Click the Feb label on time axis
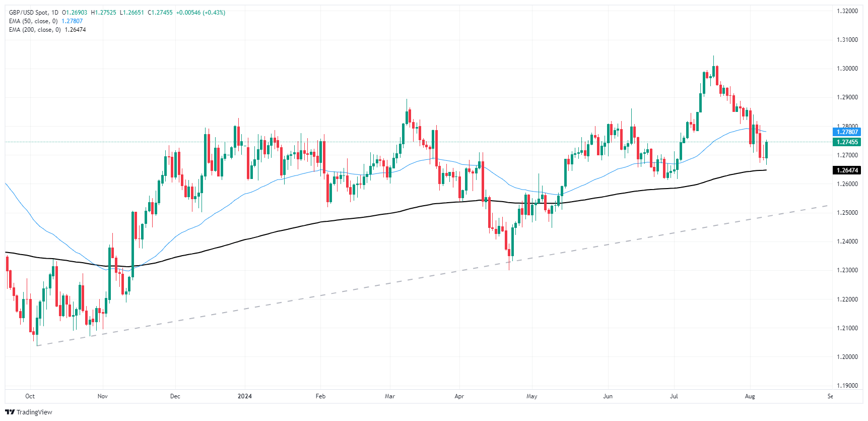The width and height of the screenshot is (868, 421). pyautogui.click(x=320, y=396)
